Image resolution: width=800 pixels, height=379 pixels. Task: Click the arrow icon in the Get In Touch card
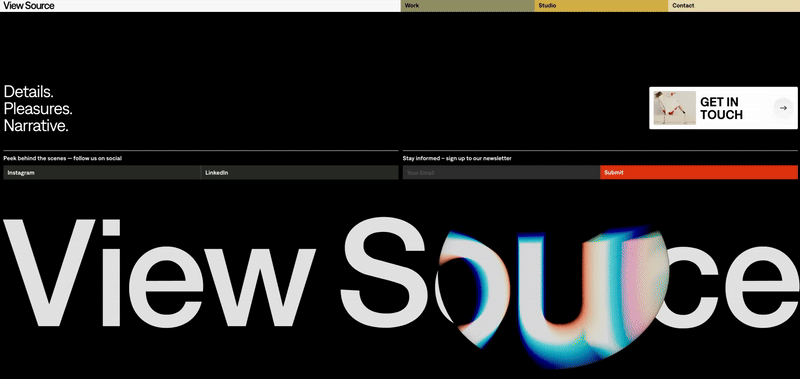click(x=783, y=108)
